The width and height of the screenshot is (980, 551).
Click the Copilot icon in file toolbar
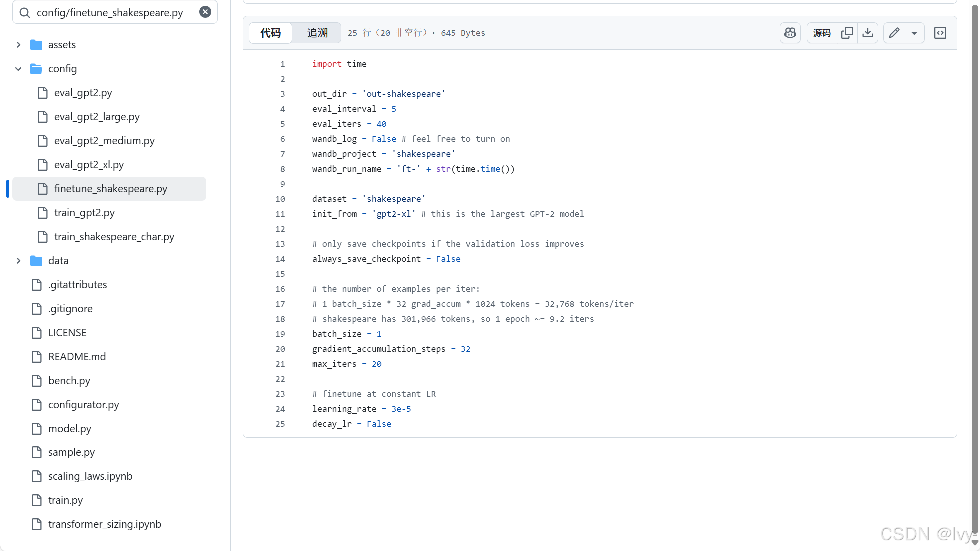click(x=790, y=33)
